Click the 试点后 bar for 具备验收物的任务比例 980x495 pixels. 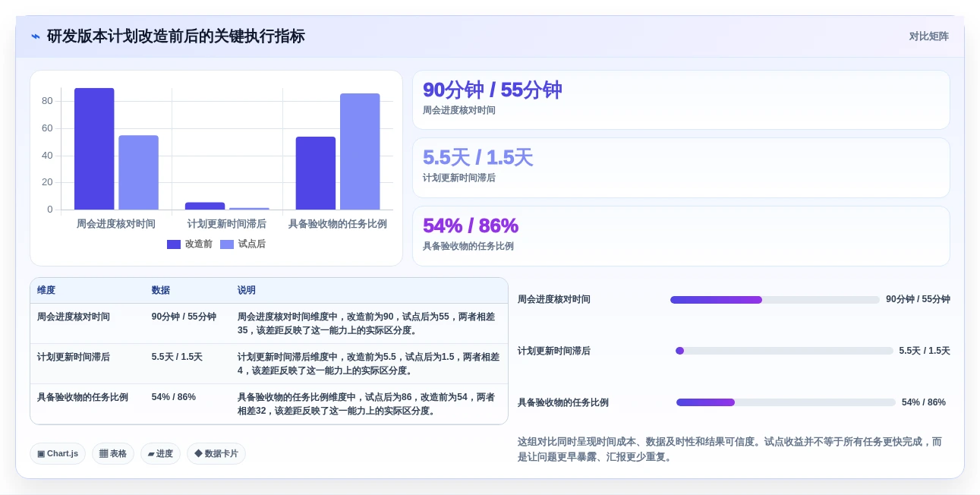click(x=360, y=152)
